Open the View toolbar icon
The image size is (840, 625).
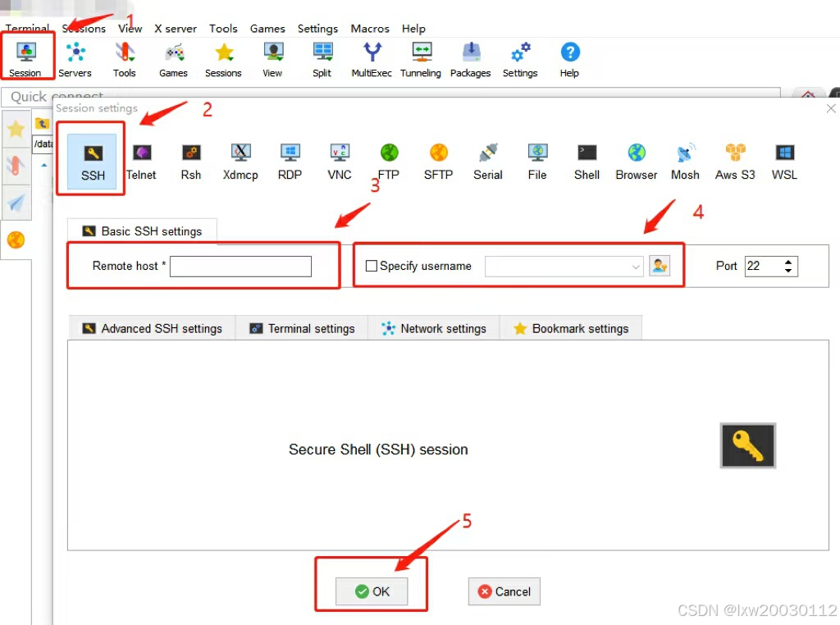pos(272,58)
